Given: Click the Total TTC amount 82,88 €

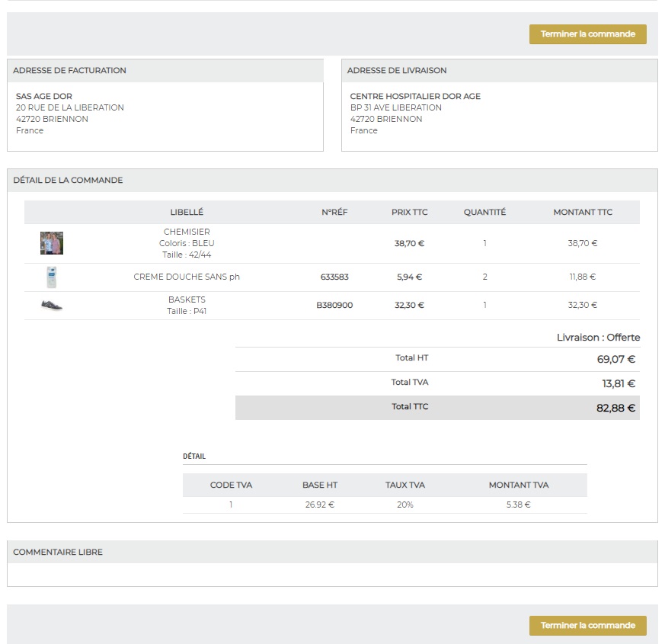Looking at the screenshot, I should 615,408.
